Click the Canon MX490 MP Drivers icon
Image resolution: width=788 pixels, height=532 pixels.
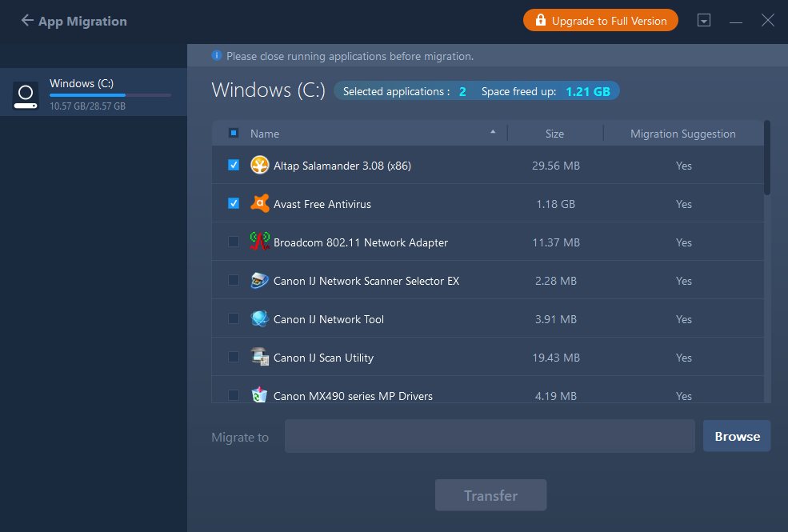coord(259,395)
